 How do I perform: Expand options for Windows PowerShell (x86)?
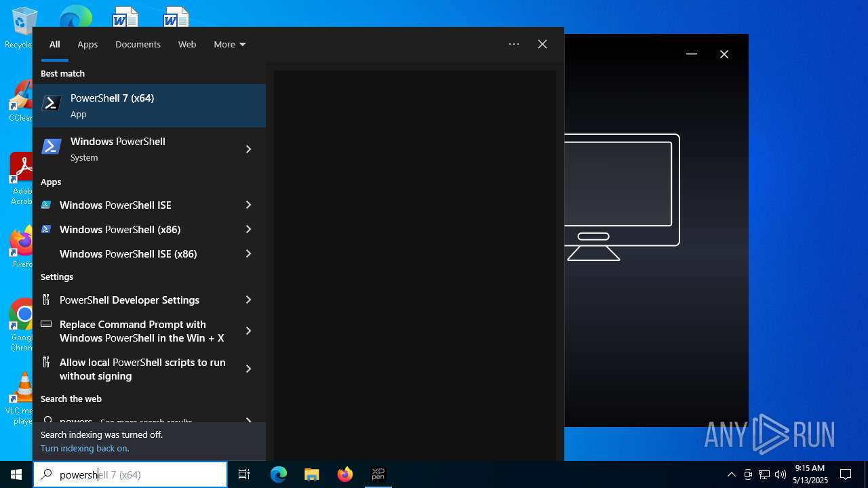click(x=248, y=229)
